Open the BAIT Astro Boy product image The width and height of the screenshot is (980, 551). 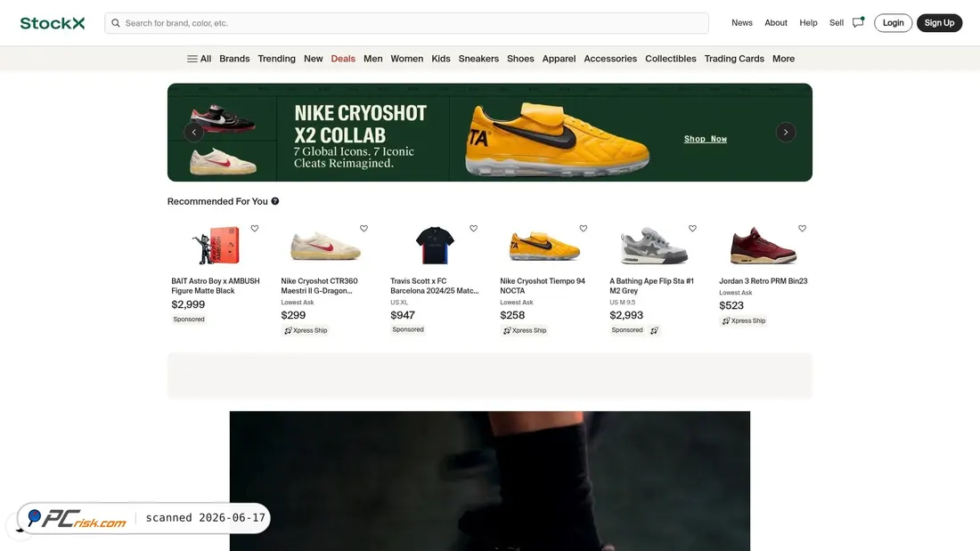click(216, 245)
